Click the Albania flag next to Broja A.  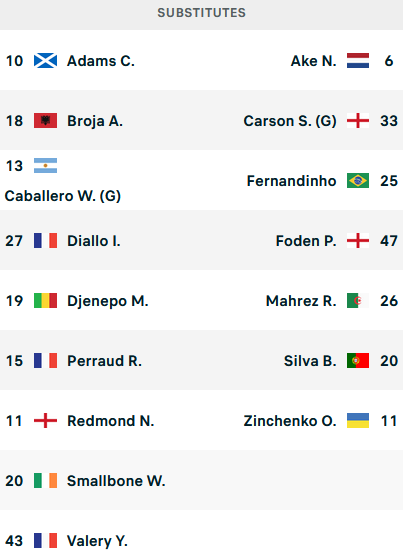45,121
